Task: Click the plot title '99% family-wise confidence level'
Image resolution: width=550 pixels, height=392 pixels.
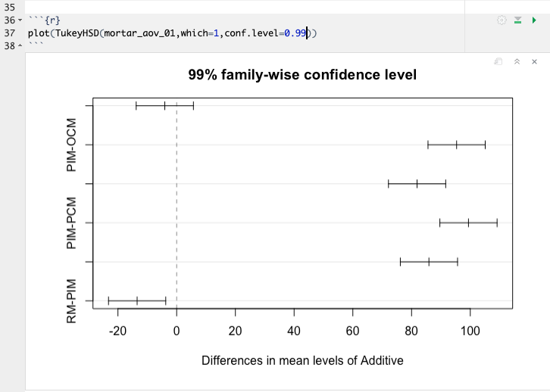Action: (x=302, y=75)
